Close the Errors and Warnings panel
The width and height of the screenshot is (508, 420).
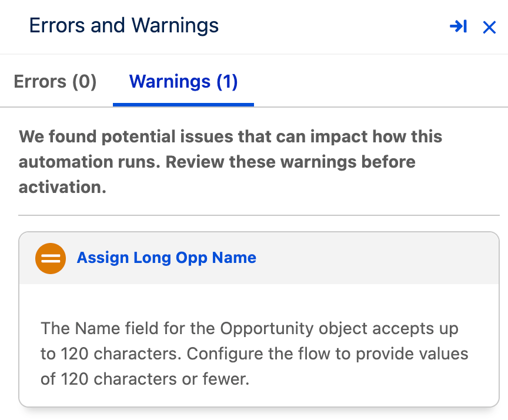pos(489,27)
